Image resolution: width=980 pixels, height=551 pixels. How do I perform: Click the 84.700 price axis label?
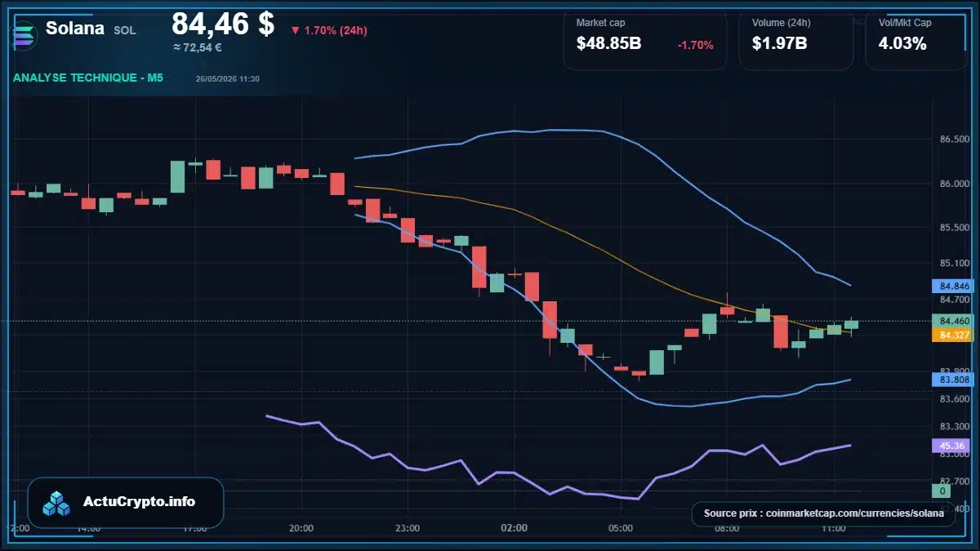coord(954,300)
